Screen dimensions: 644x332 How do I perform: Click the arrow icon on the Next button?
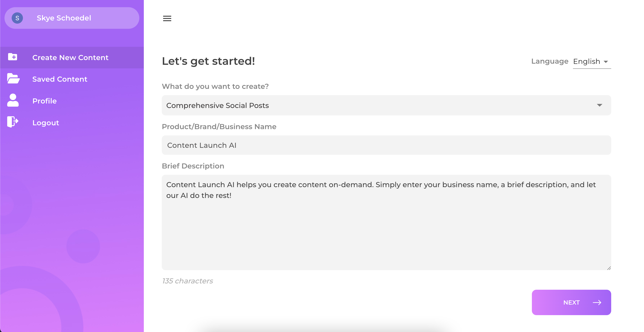597,303
